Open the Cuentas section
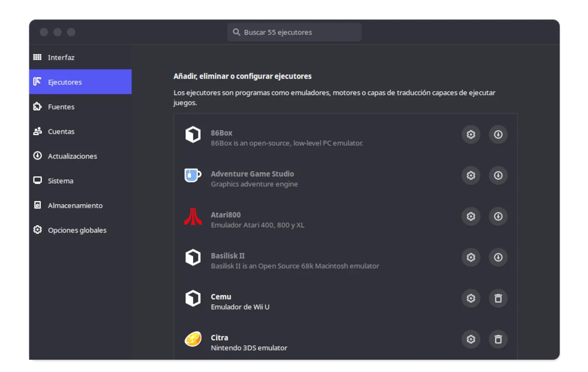This screenshot has width=588, height=372. click(80, 131)
